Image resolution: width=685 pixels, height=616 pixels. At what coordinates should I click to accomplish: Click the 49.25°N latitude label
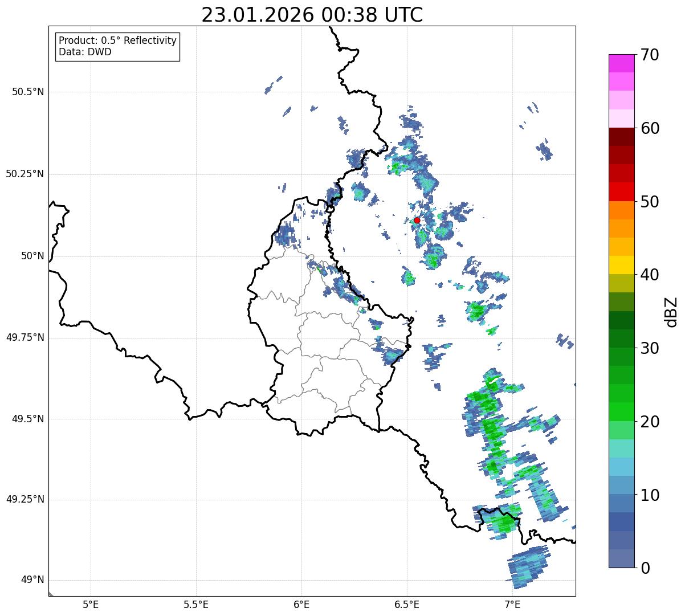pyautogui.click(x=25, y=500)
